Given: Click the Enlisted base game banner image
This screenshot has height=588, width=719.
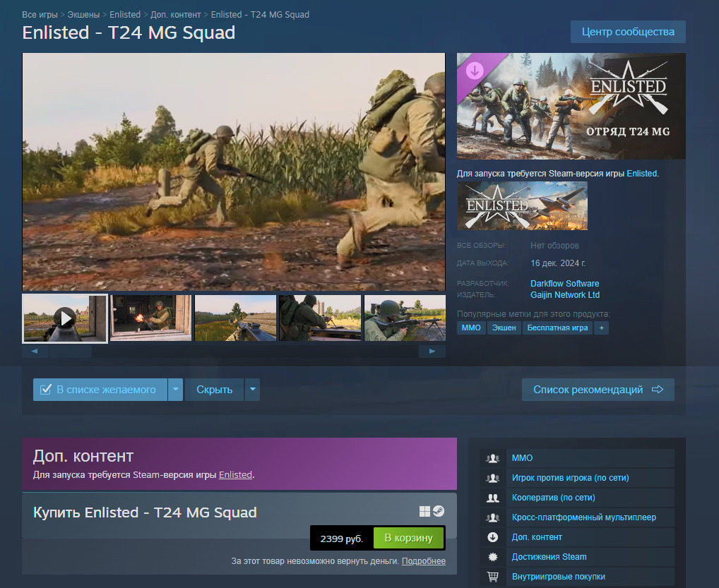Looking at the screenshot, I should [x=522, y=206].
